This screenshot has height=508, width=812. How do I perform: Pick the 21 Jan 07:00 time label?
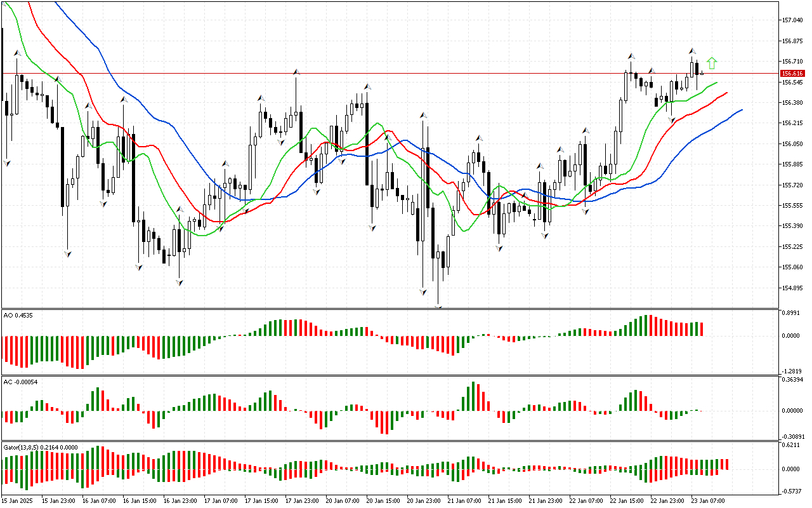click(466, 500)
